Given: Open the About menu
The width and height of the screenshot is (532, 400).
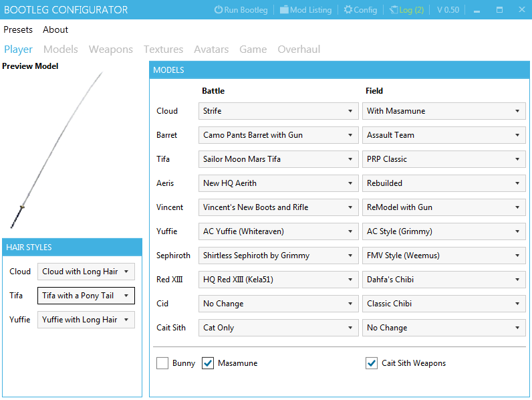Looking at the screenshot, I should coord(55,29).
